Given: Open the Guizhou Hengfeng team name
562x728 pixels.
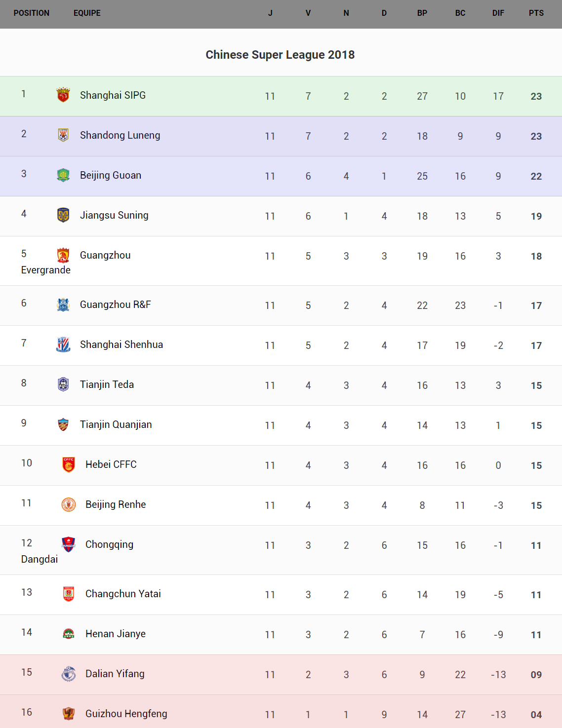Looking at the screenshot, I should tap(126, 714).
